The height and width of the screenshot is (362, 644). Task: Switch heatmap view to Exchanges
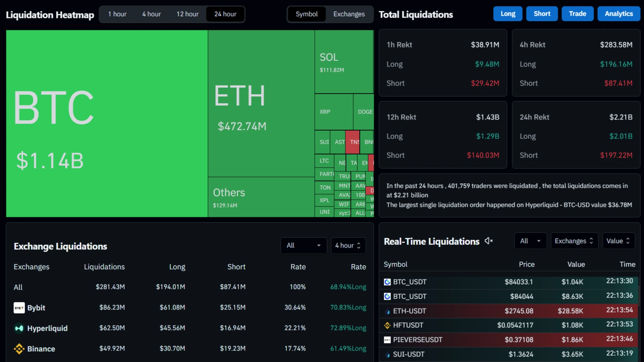[349, 14]
